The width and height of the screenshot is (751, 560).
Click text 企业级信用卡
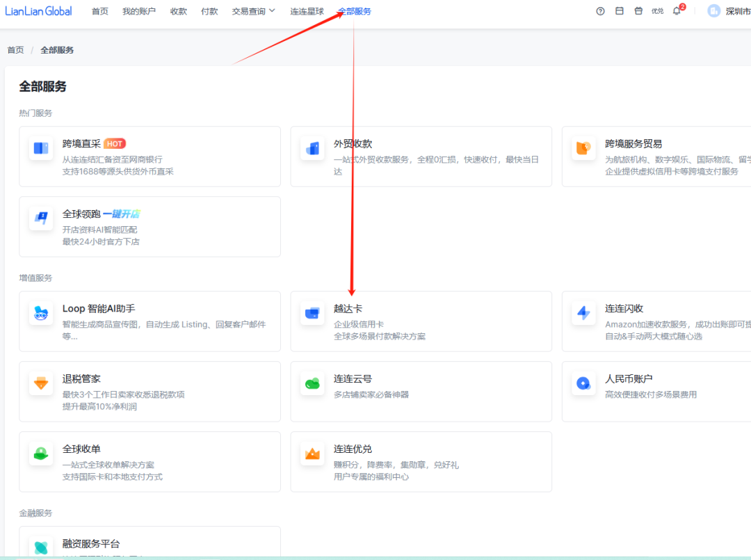pos(359,324)
